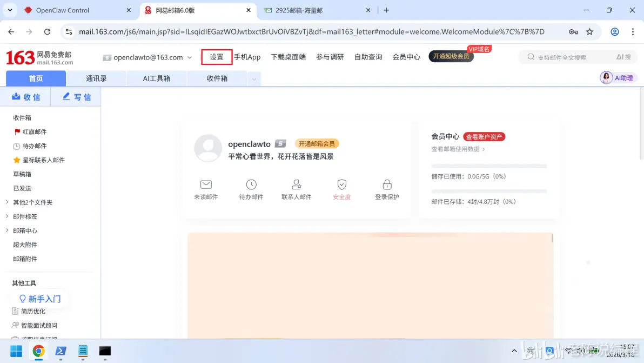Screen dimensions: 644x363
Task: Open the tab search chevron dropdown
Action: (10, 10)
